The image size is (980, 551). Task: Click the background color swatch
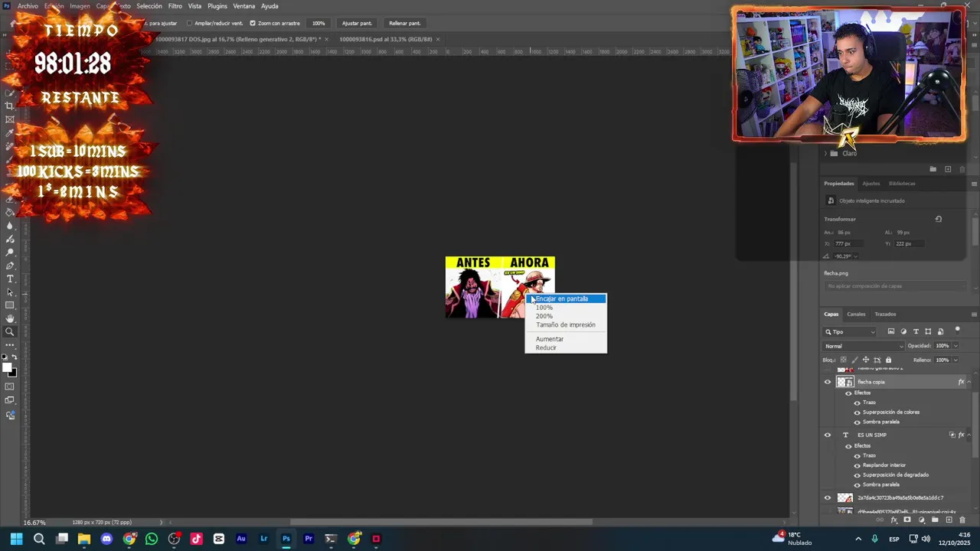(14, 374)
